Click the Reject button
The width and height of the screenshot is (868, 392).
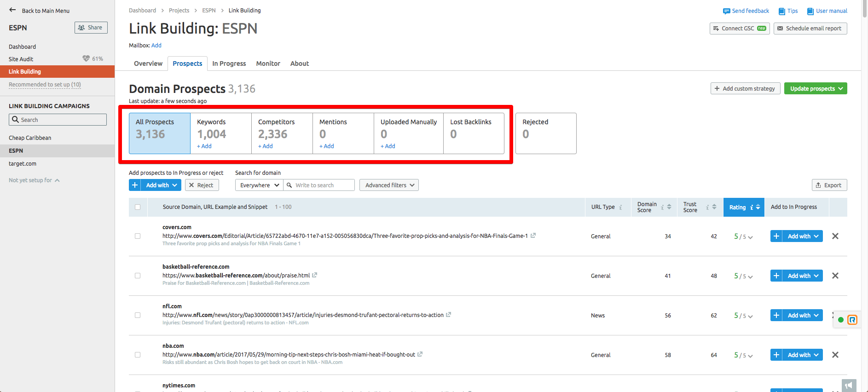(202, 185)
